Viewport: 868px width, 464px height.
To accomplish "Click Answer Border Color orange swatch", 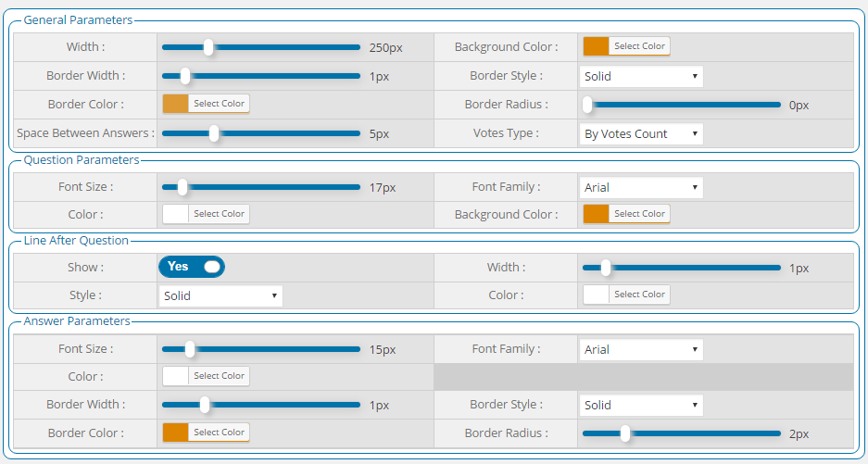I will (175, 433).
